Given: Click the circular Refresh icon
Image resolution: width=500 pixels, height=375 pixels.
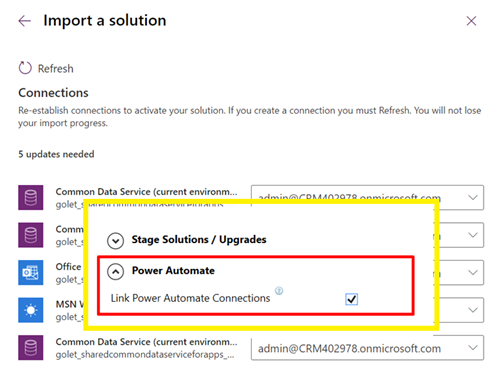Looking at the screenshot, I should click(x=25, y=68).
